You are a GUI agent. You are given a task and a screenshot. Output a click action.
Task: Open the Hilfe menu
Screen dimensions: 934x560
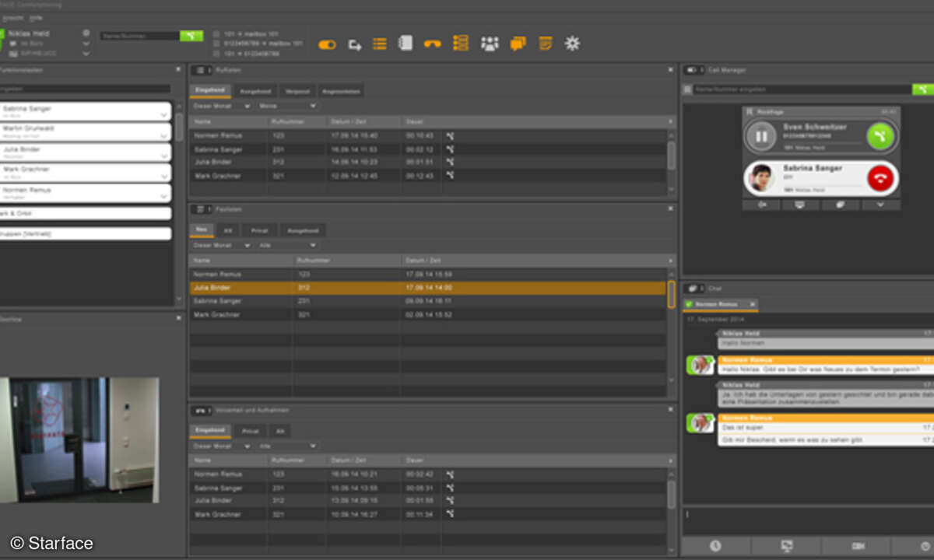(36, 17)
